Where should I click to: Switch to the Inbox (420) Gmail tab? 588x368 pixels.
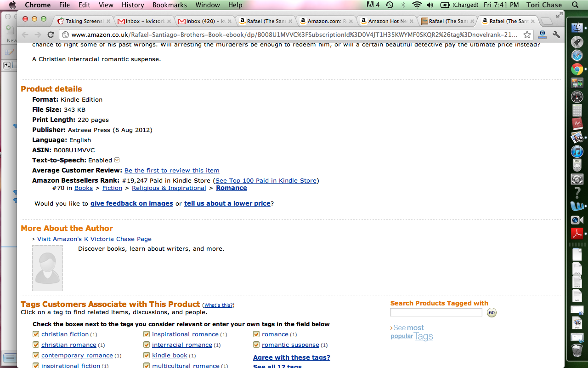click(x=205, y=21)
